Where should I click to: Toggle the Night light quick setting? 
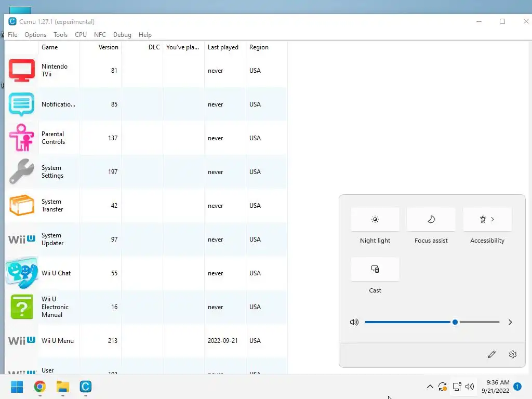[x=375, y=219]
